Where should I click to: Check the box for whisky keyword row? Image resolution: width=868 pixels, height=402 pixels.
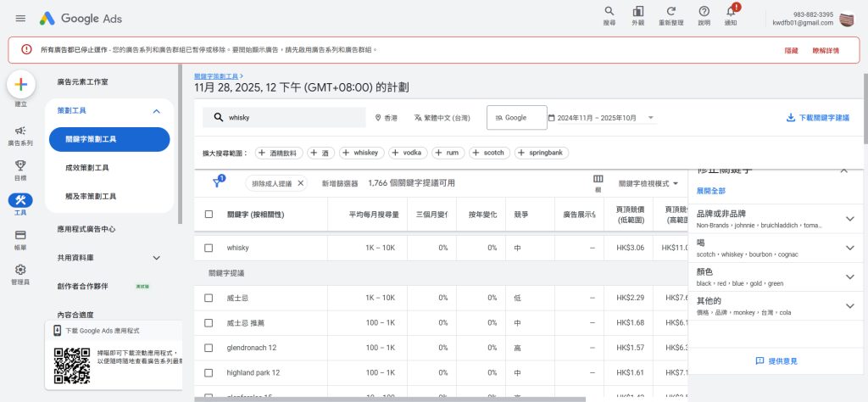point(209,248)
